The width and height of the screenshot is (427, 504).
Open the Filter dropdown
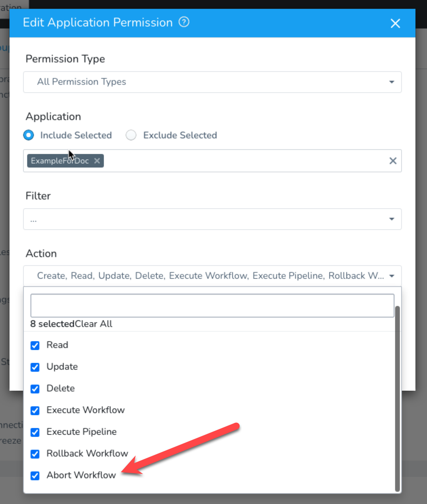[x=212, y=219]
